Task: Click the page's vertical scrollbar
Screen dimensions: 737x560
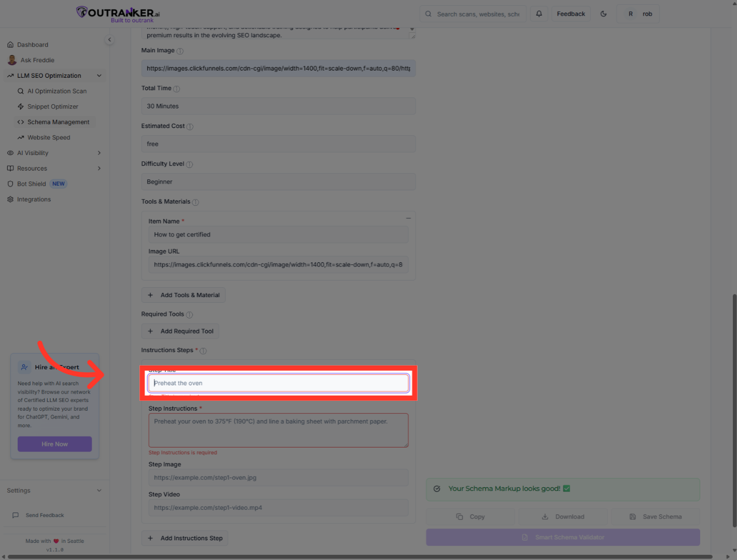Action: [x=734, y=411]
